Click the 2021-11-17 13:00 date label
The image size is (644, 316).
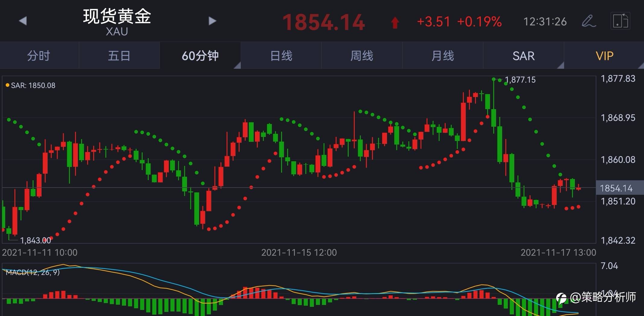tap(558, 252)
